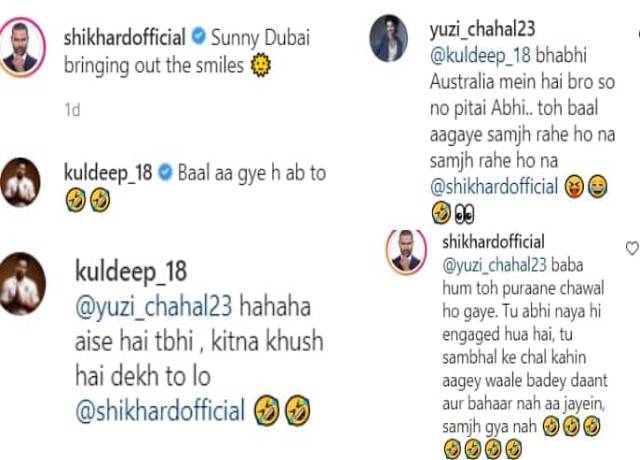
Task: Click the yuzi_chahal23 username header
Action: click(482, 29)
